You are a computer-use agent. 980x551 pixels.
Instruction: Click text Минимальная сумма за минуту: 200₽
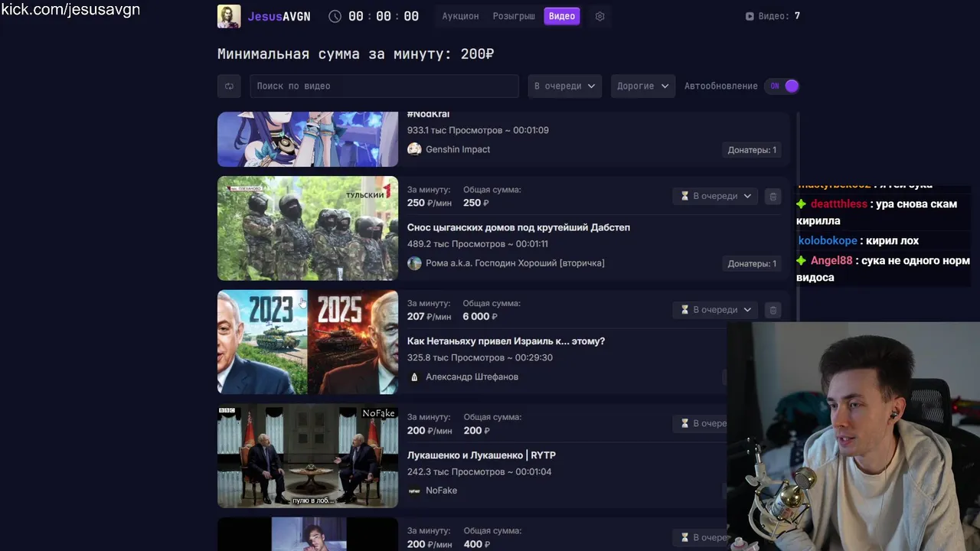click(x=355, y=54)
